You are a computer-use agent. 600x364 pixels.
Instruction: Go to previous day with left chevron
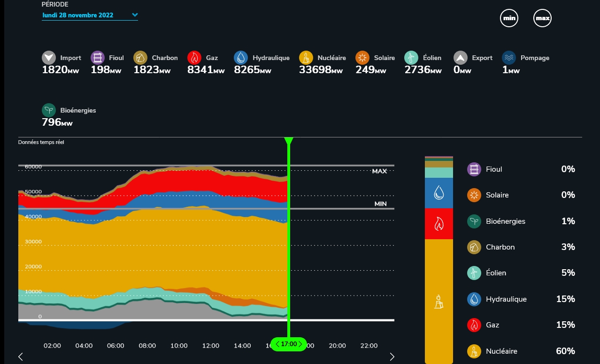(21, 357)
